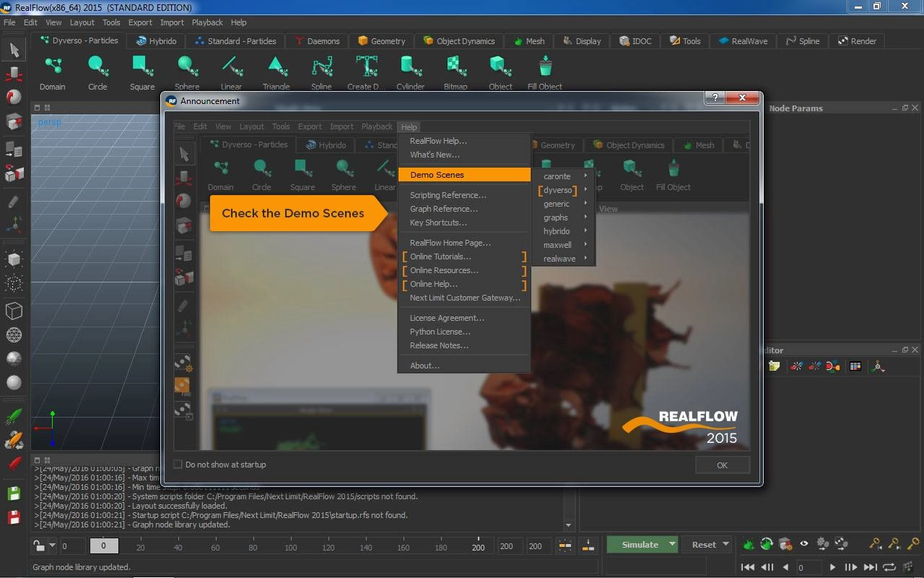The width and height of the screenshot is (924, 578).
Task: Add a Sphere emitter from the shelf
Action: coord(187,72)
